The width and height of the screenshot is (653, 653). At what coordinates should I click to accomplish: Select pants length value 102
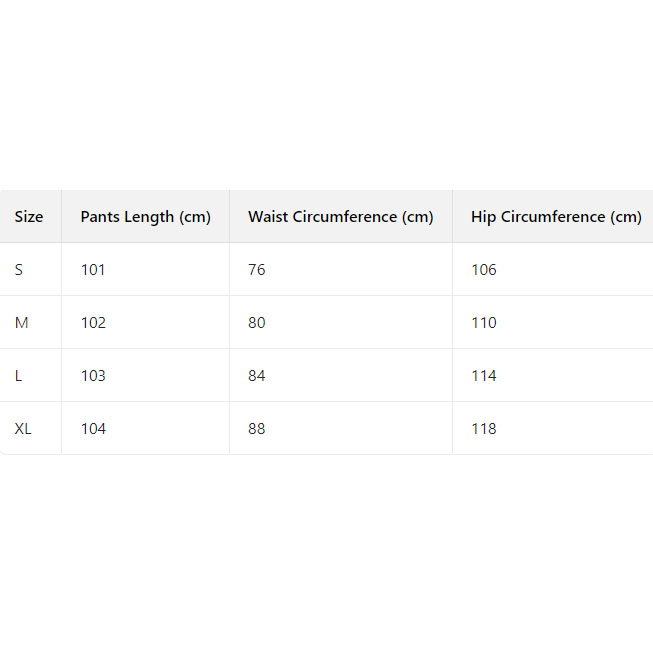(x=93, y=323)
